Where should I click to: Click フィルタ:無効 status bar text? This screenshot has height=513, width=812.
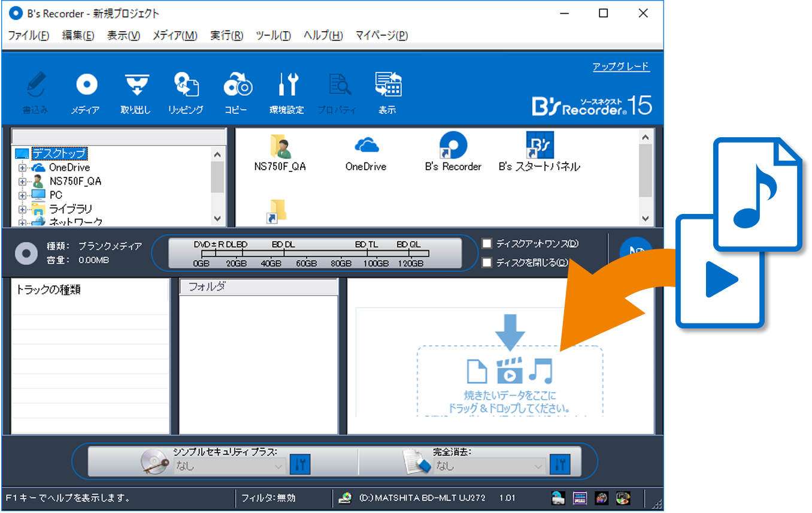click(x=268, y=498)
